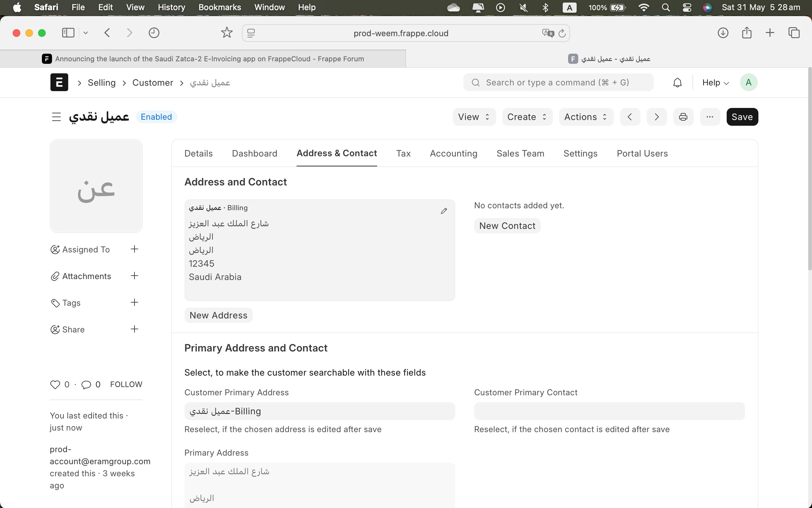Open macOS Control Center icon

pos(687,7)
